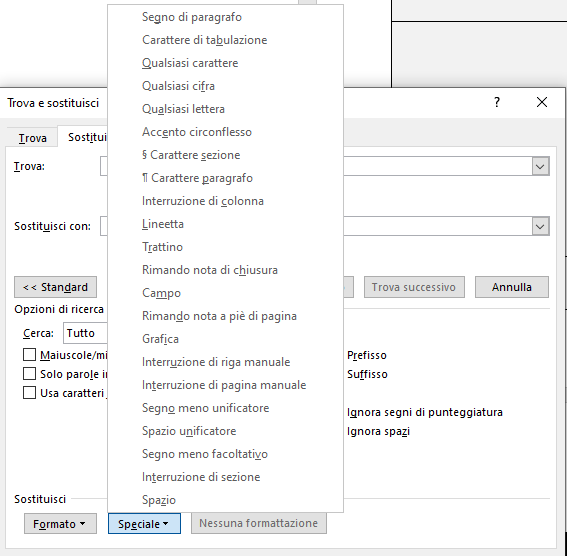Click the Prefisso option label
This screenshot has height=556, width=567.
pos(367,355)
